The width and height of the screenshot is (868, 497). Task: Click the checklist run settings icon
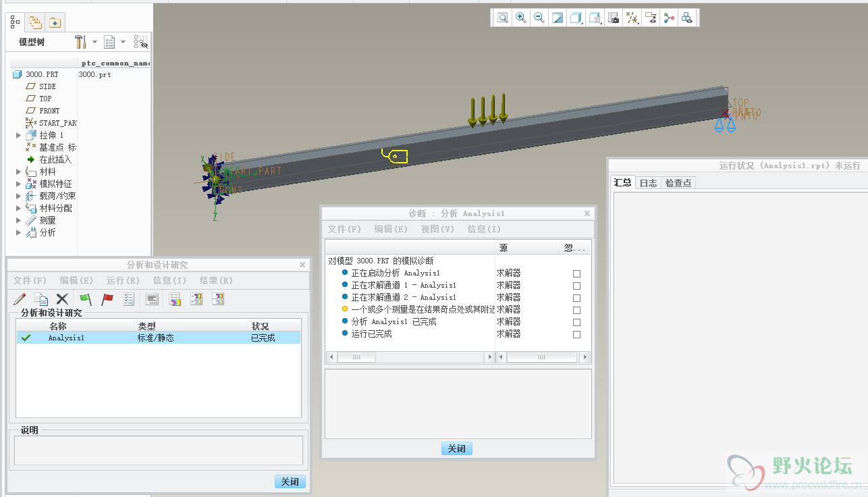pyautogui.click(x=129, y=298)
